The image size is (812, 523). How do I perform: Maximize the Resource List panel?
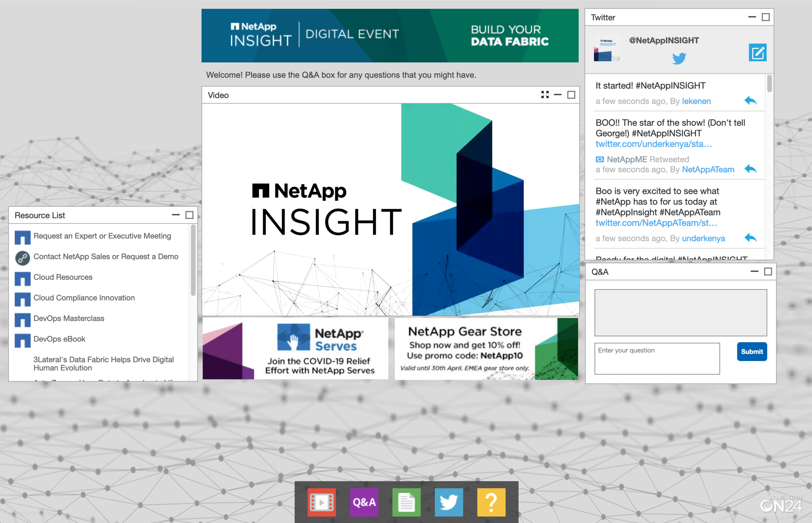189,215
